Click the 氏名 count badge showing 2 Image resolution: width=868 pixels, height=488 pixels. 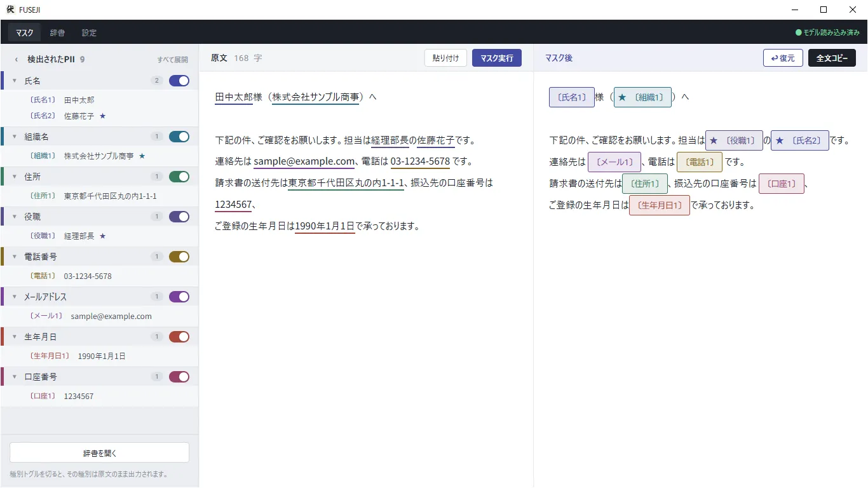pyautogui.click(x=156, y=81)
